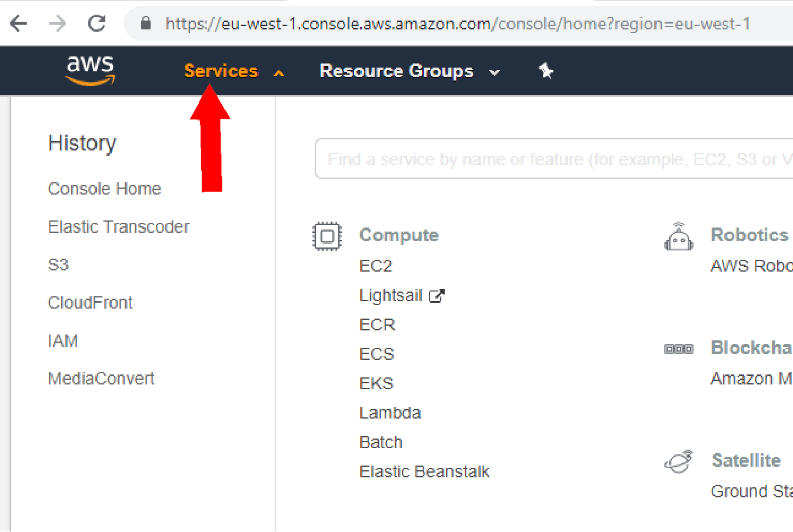Viewport: 793px width, 532px height.
Task: Click the browser back arrow
Action: pyautogui.click(x=19, y=24)
